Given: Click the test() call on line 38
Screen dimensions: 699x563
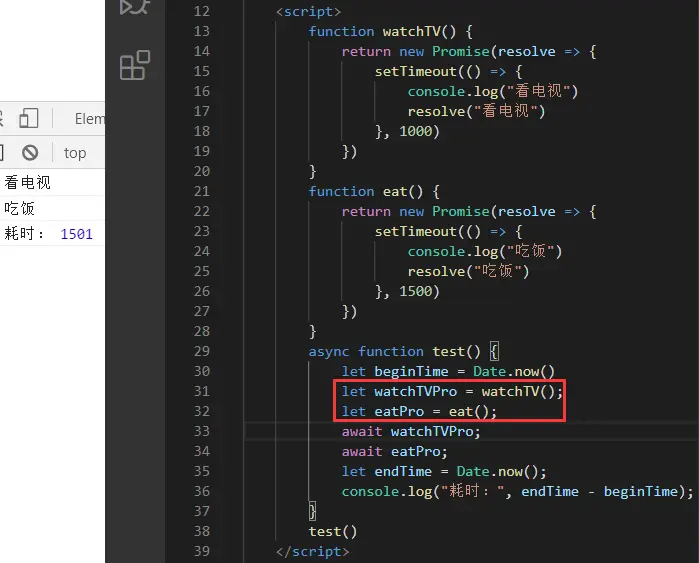Looking at the screenshot, I should point(333,531).
